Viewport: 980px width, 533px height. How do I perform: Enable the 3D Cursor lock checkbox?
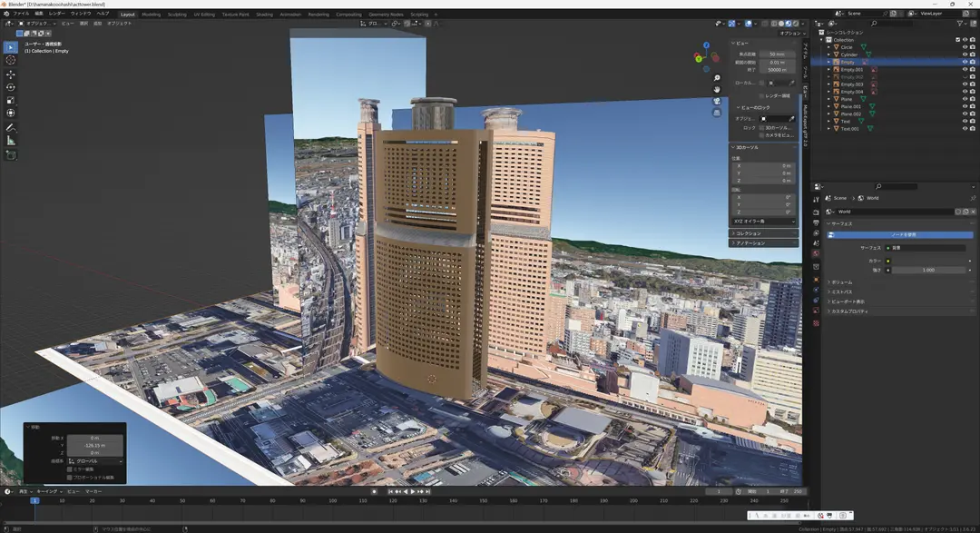click(762, 128)
